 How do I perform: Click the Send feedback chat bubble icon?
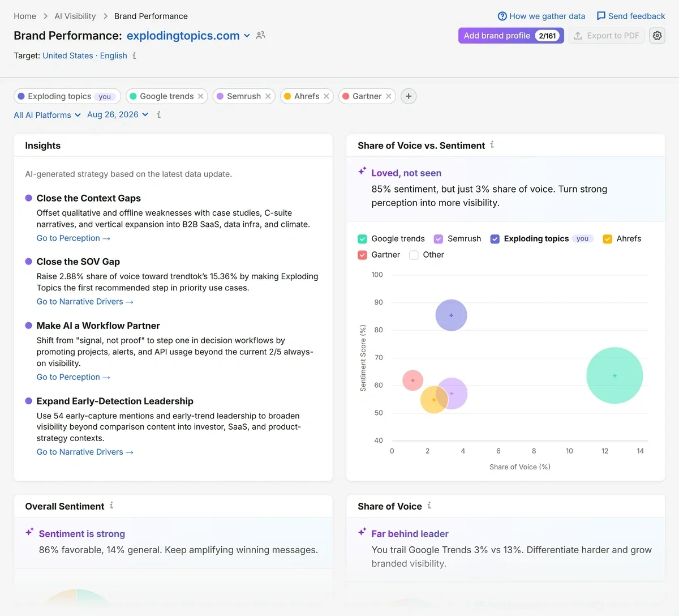click(601, 16)
